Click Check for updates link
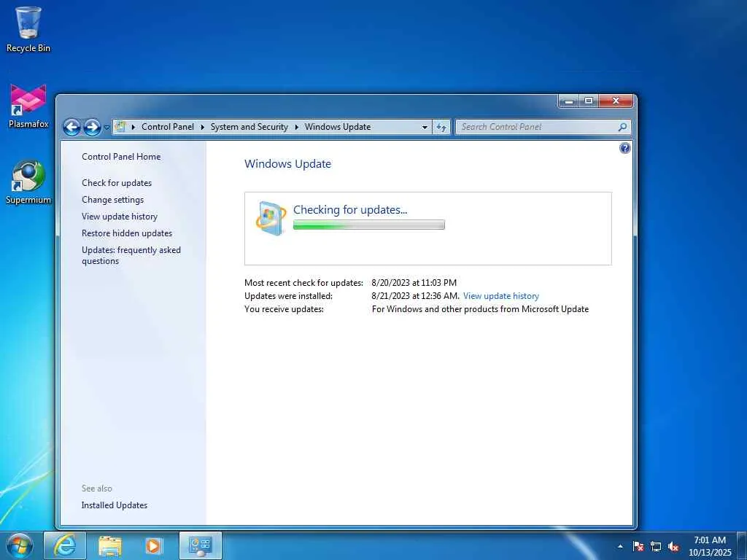The width and height of the screenshot is (747, 560). 117,183
